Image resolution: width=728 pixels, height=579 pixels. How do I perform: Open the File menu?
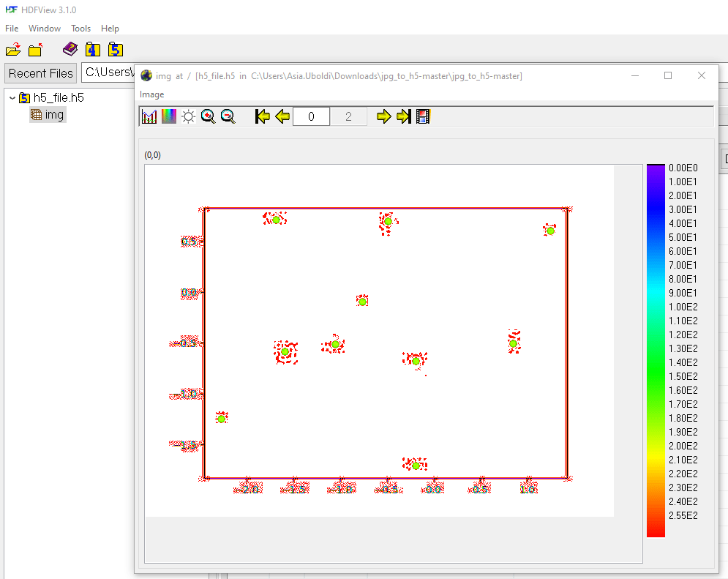[12, 29]
